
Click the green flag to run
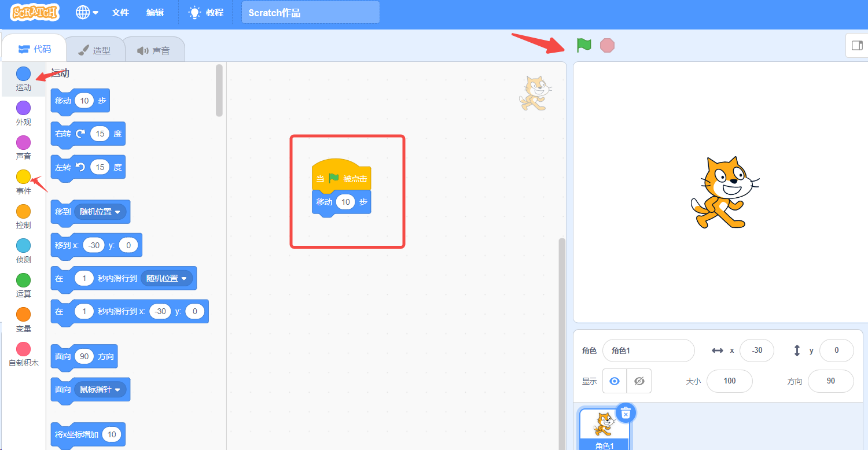[x=584, y=45]
